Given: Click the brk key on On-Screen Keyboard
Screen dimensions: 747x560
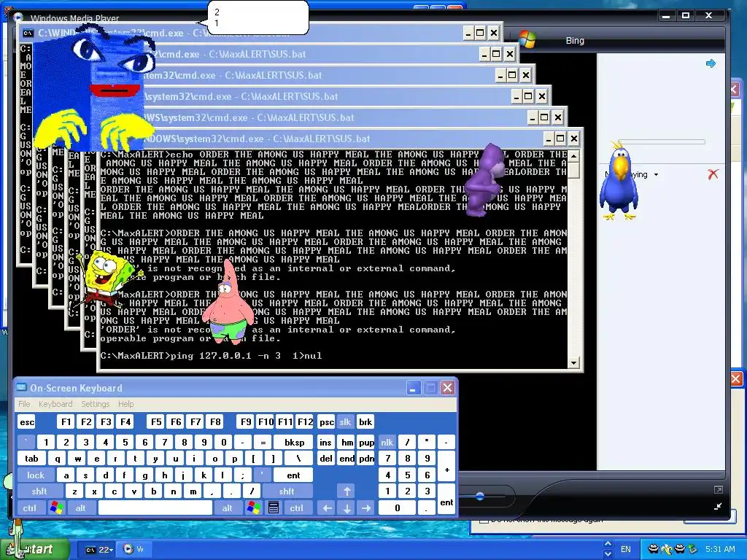Looking at the screenshot, I should pos(365,422).
